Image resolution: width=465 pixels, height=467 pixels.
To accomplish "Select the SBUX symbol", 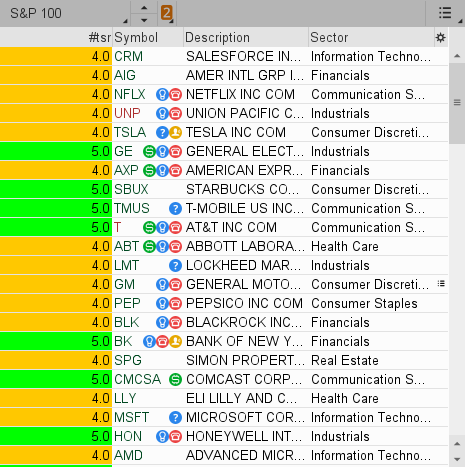I will (131, 189).
